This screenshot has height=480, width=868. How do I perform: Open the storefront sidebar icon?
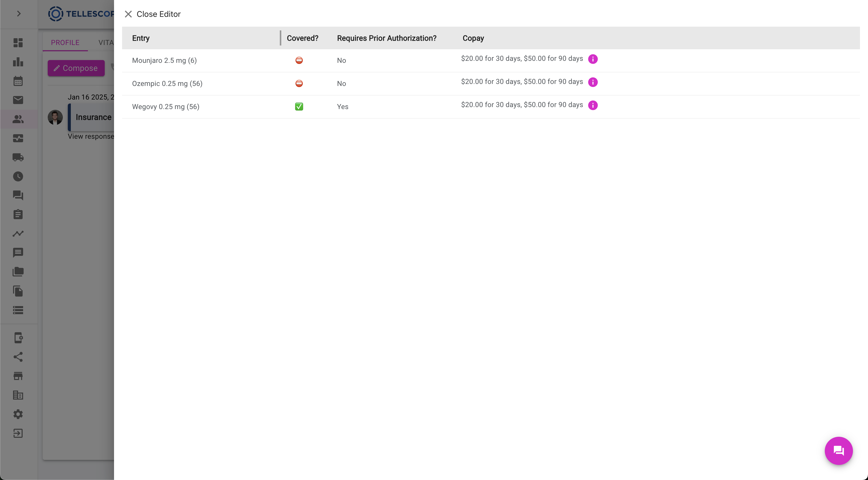tap(18, 376)
